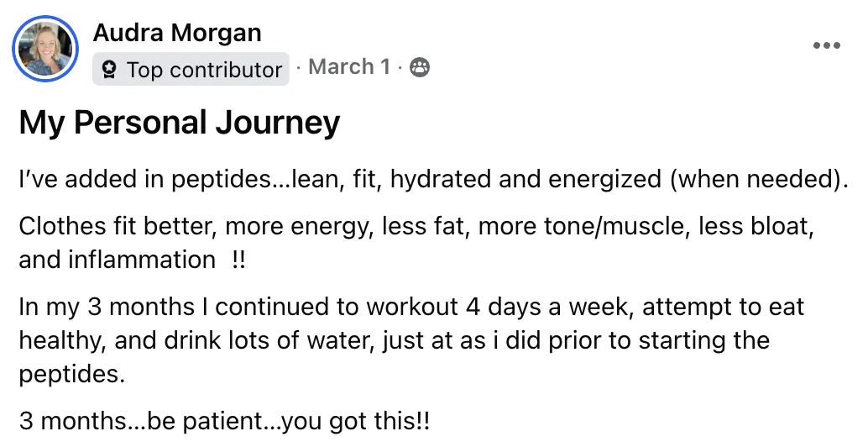Image resolution: width=868 pixels, height=447 pixels.
Task: Click the "and inflammation !!" line
Action: 132,260
